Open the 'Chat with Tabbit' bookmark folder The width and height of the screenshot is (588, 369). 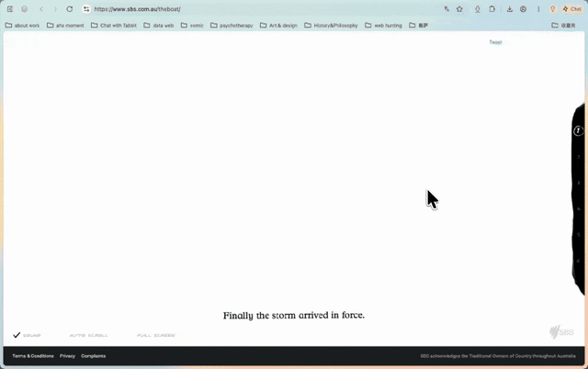click(x=114, y=26)
